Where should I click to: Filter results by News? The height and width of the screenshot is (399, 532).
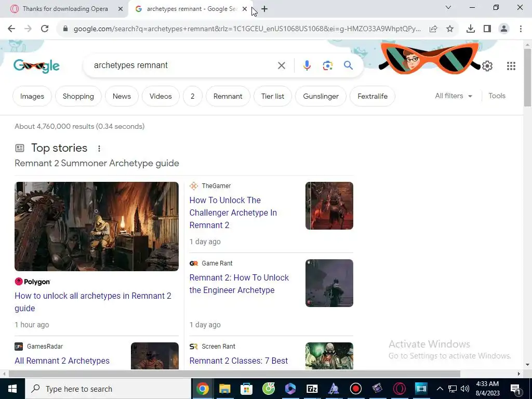pos(122,96)
